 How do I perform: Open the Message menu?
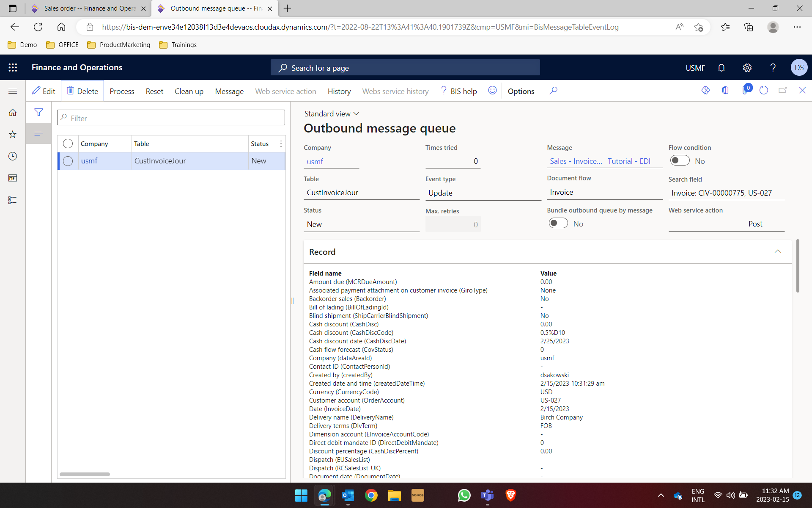click(x=229, y=91)
